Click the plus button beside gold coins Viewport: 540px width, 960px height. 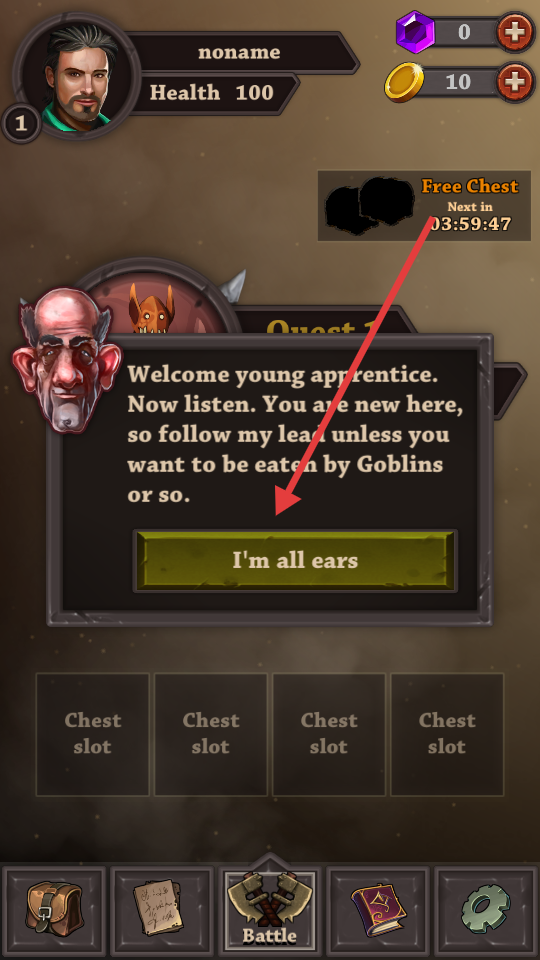point(515,81)
